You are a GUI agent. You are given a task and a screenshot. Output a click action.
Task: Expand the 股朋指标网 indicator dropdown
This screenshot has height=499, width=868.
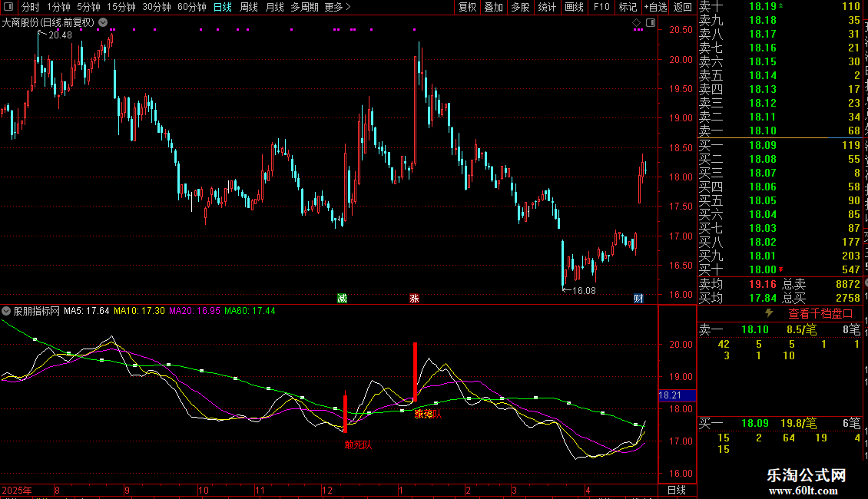pos(6,311)
